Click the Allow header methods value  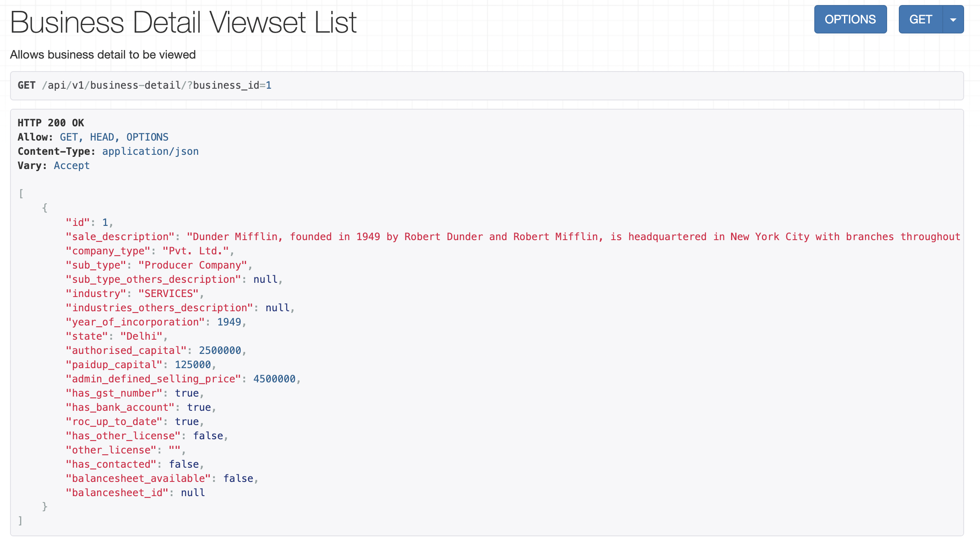point(114,137)
